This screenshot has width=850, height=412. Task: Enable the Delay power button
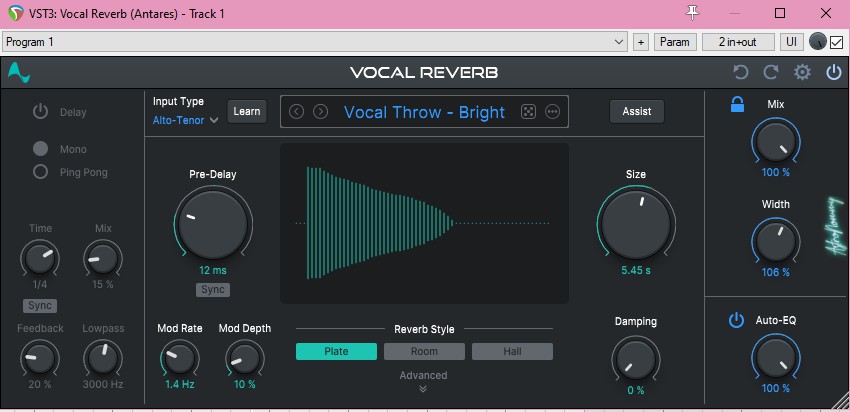point(40,112)
